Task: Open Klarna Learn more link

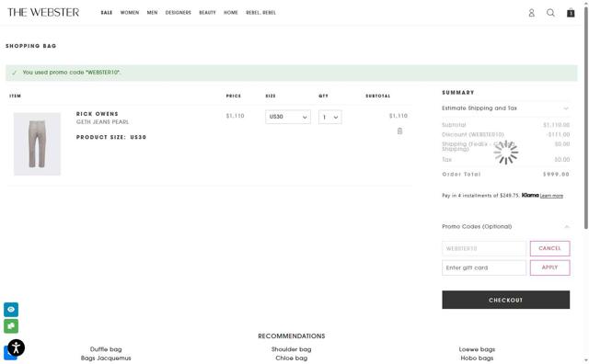Action: [551, 196]
